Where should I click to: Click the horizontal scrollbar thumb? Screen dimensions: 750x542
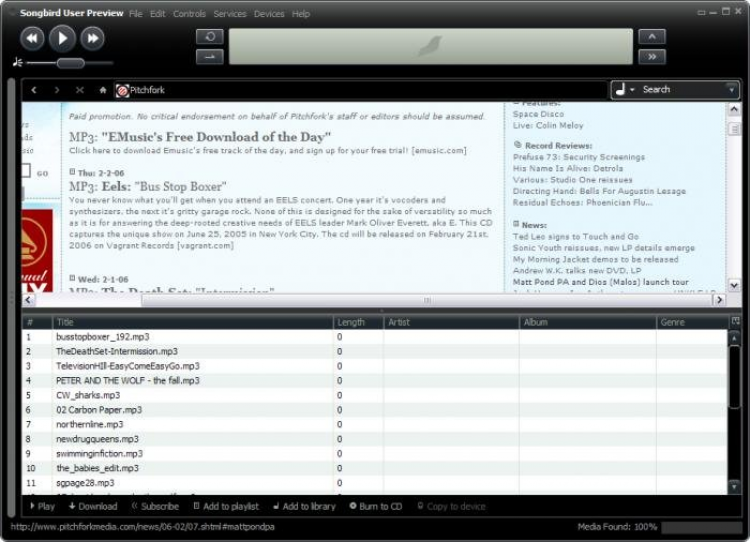tap(427, 300)
